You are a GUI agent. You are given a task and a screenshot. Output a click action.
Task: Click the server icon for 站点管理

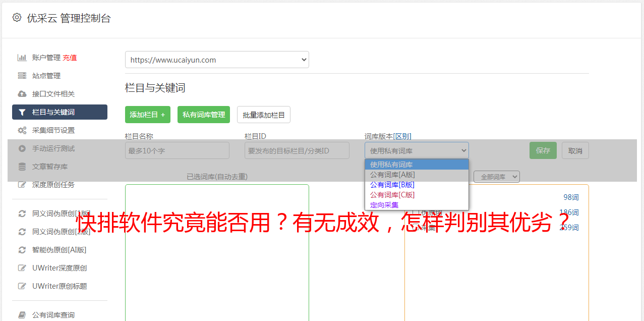[x=22, y=76]
